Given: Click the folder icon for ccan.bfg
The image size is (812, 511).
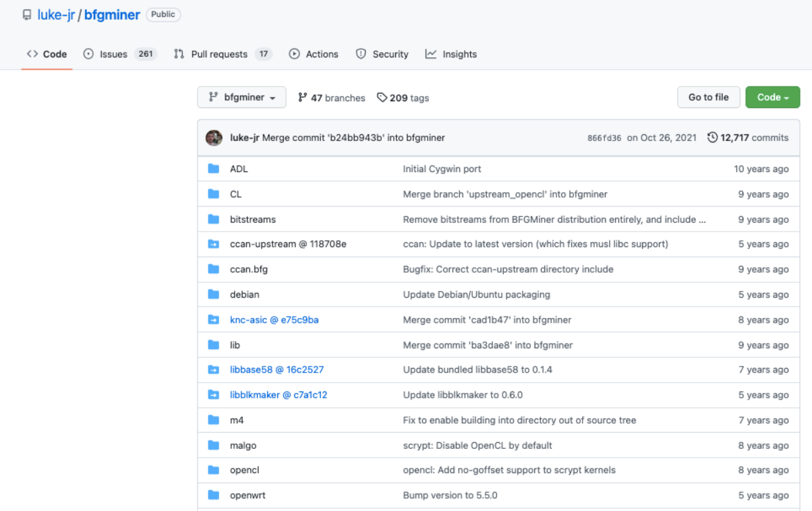Looking at the screenshot, I should [x=214, y=269].
